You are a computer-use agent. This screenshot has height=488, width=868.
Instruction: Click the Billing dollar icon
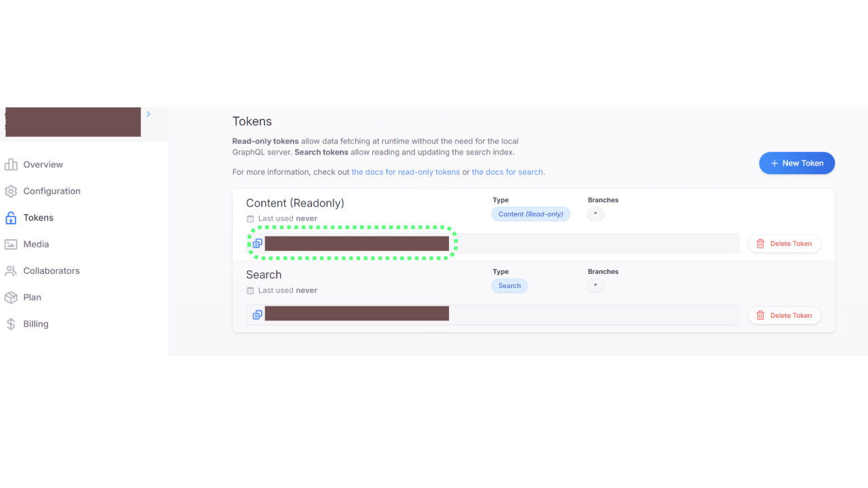tap(11, 324)
